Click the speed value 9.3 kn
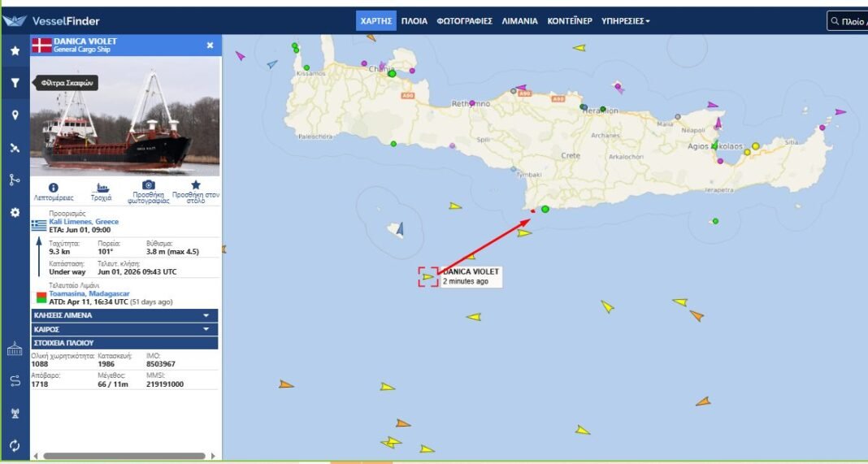 tap(59, 252)
